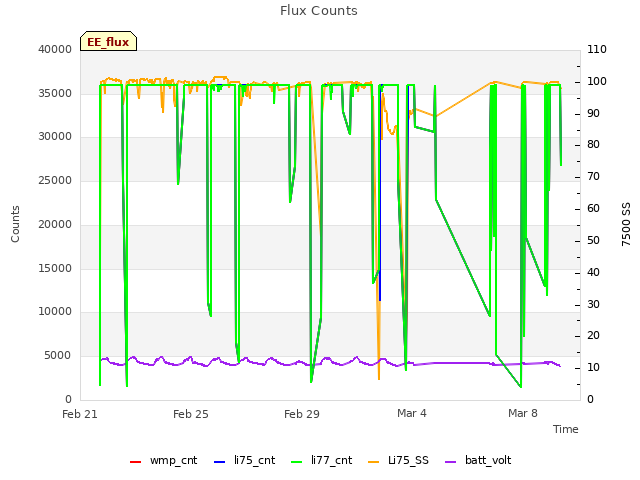
Task: Click the 30000 left axis label
Action: 55,136
